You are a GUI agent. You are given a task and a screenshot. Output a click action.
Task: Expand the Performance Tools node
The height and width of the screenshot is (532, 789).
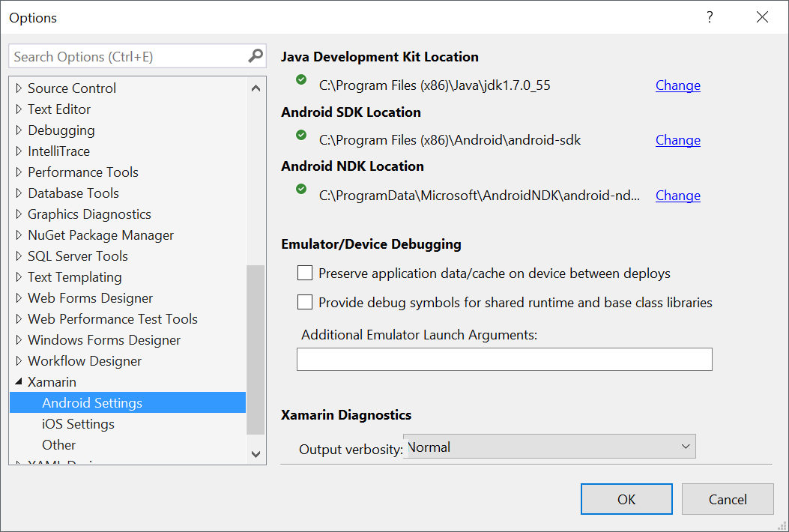[x=19, y=172]
